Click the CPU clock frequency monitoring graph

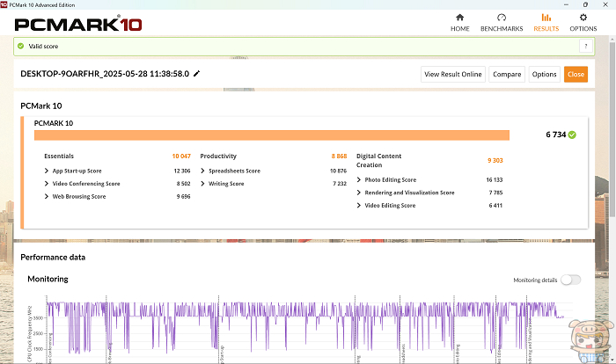[x=306, y=330]
